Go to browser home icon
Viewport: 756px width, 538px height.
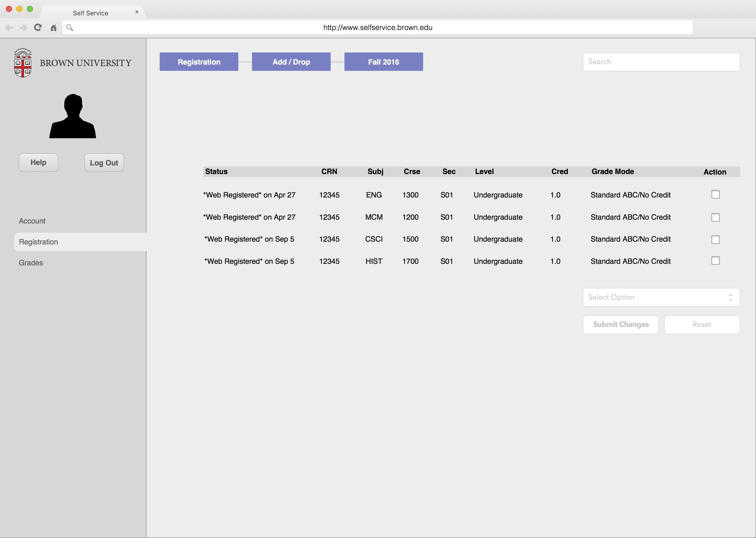tap(54, 27)
